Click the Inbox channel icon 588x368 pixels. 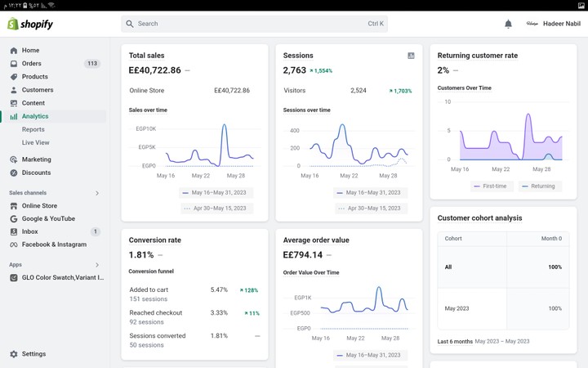(14, 231)
